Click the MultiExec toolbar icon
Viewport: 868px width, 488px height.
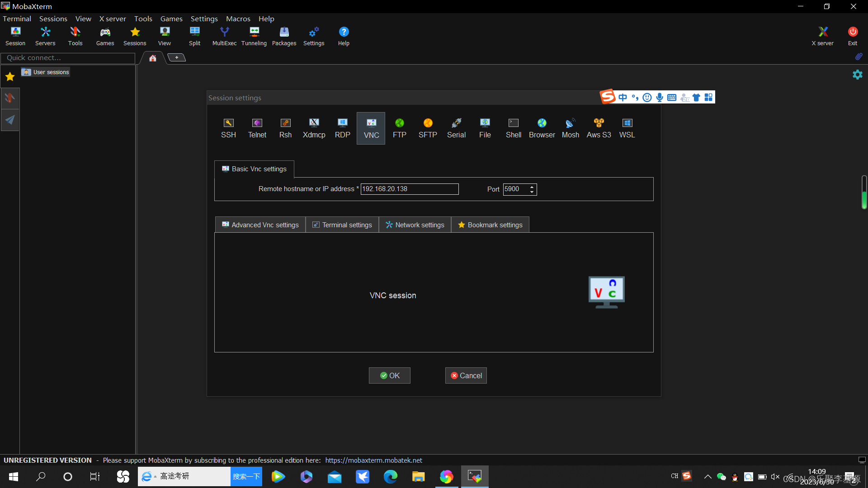[224, 36]
